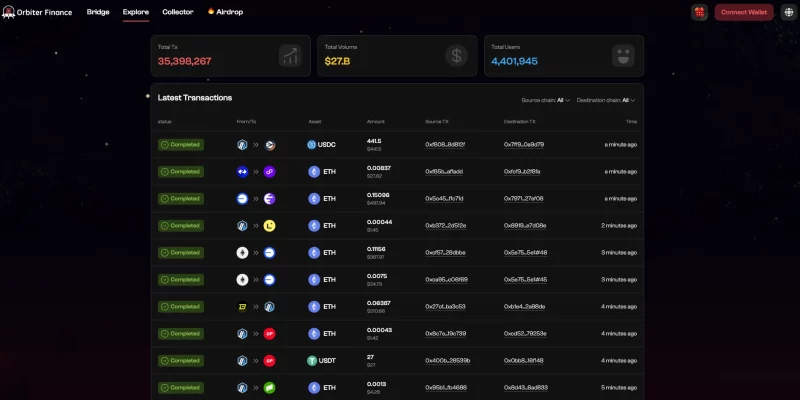Open source TX link in 441.5 USDC row
The width and height of the screenshot is (800, 400).
point(445,145)
